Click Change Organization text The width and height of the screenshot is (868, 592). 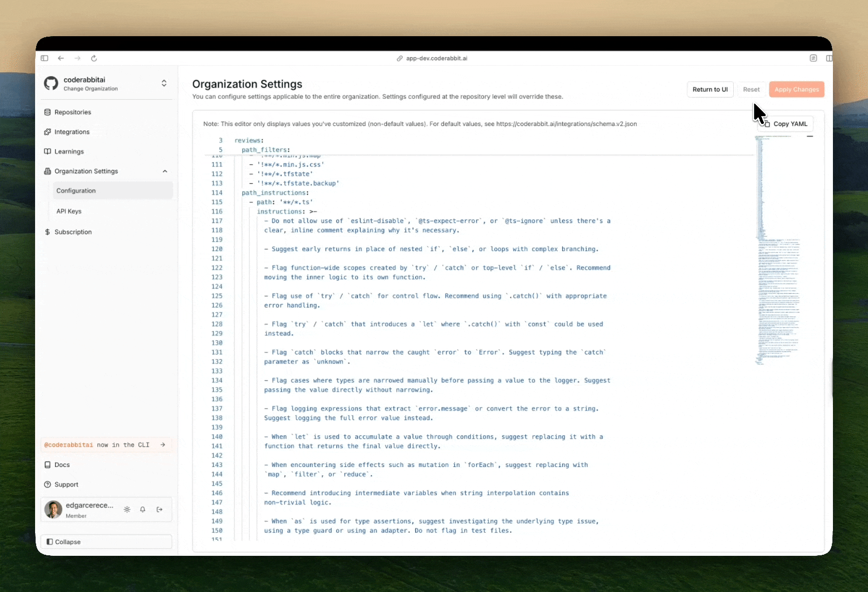(90, 89)
